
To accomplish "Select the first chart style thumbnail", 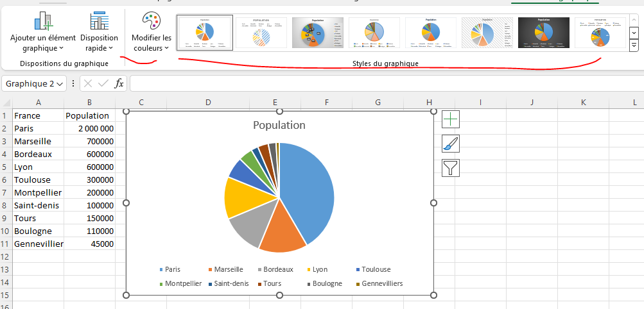I will coord(204,32).
